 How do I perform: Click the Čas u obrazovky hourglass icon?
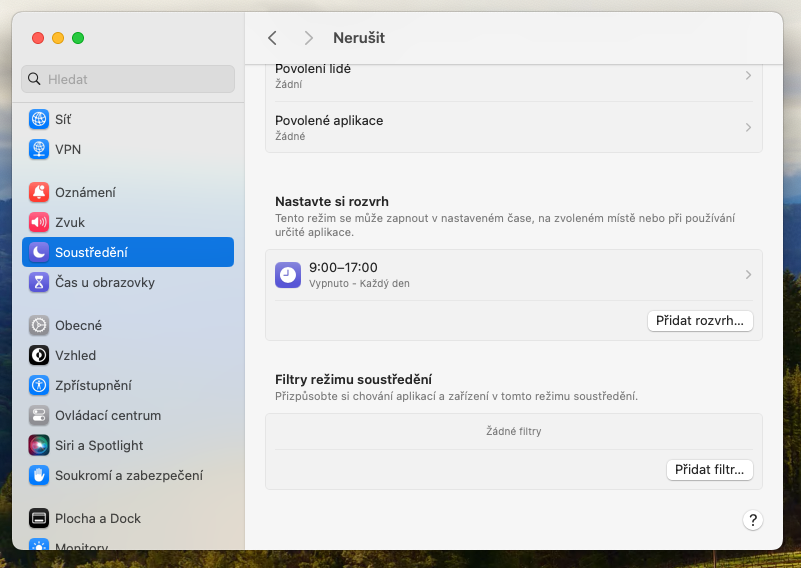click(x=39, y=282)
